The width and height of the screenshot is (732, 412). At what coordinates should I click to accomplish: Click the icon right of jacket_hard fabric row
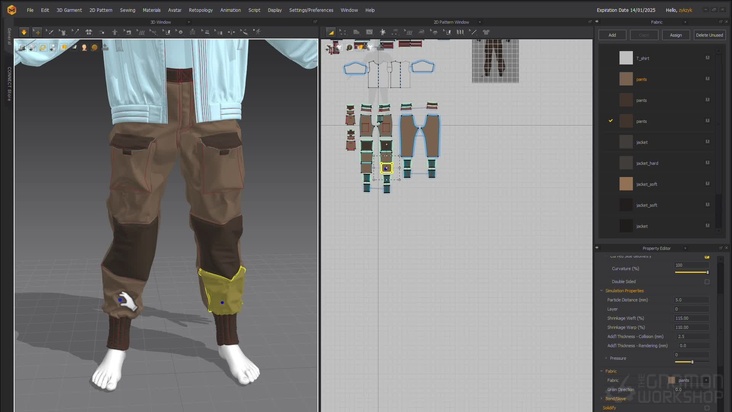click(x=707, y=163)
